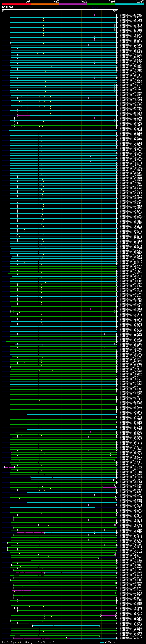The image size is (146, 644).
Task: Click hit UniRef100_C5KVJ9
Action: coord(131,457)
